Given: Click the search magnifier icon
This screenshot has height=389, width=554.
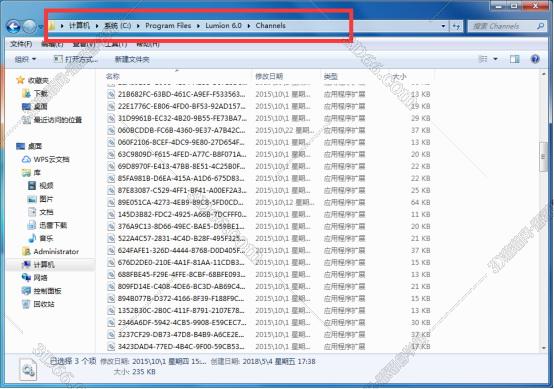Looking at the screenshot, I should point(540,26).
